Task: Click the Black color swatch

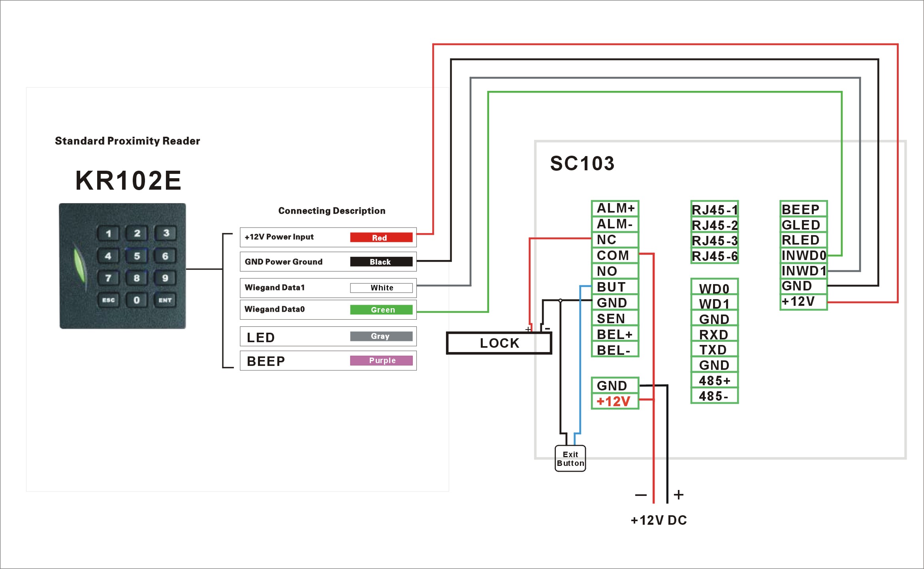Action: coord(381,262)
